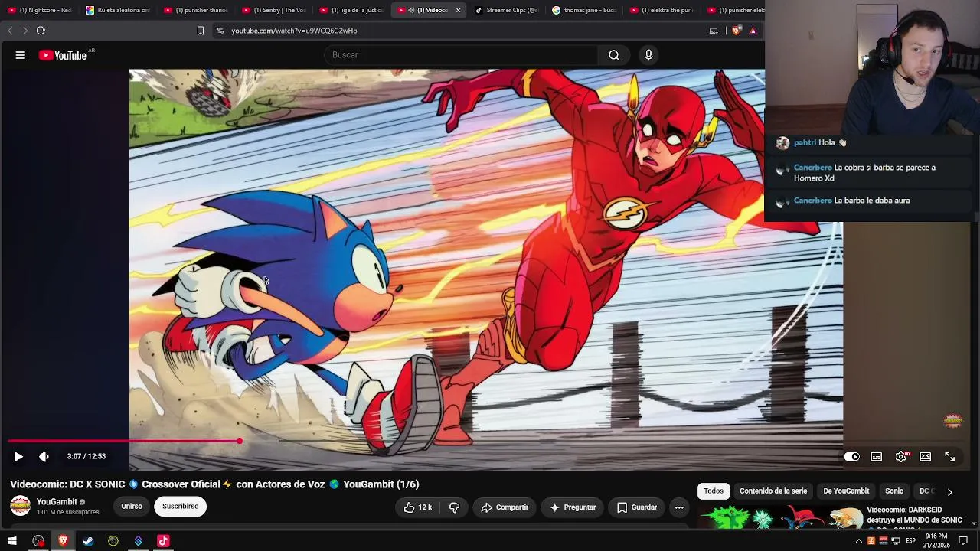
Task: Open the site settings icon beside the URL
Action: click(220, 31)
